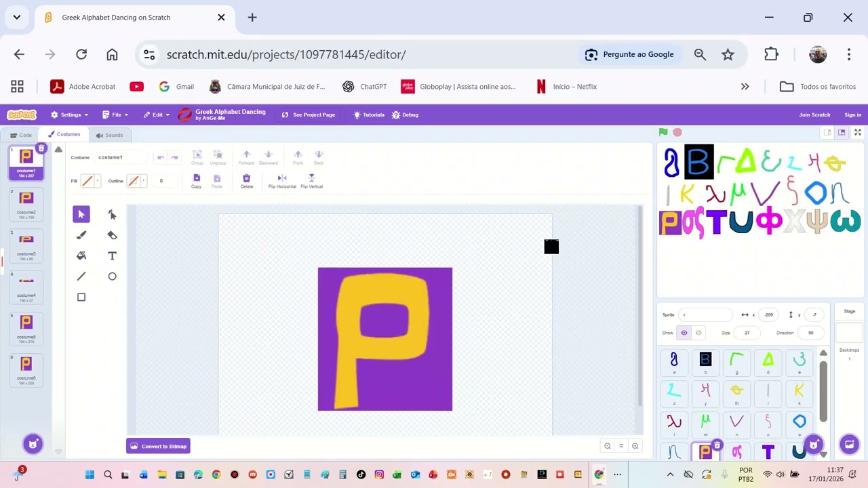868x488 pixels.
Task: Open the Edit menu
Action: [156, 115]
